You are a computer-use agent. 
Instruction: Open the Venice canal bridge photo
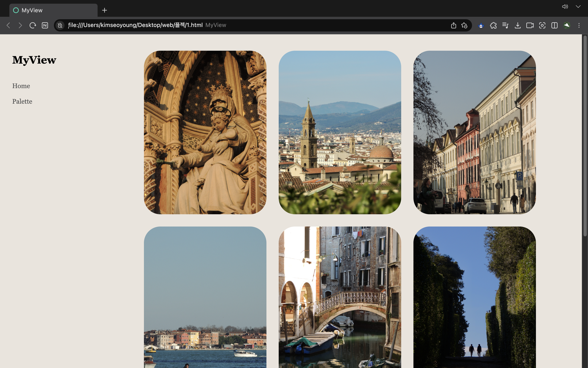point(340,297)
